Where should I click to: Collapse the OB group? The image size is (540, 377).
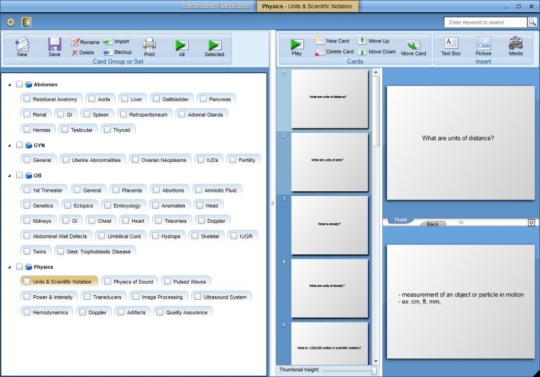click(10, 176)
